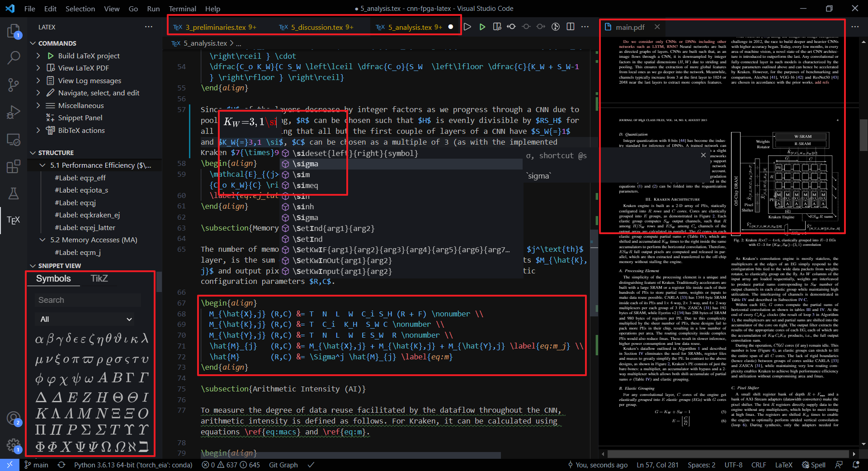The height and width of the screenshot is (471, 868).
Task: Open the Accounts icon in activity bar
Action: pos(14,418)
